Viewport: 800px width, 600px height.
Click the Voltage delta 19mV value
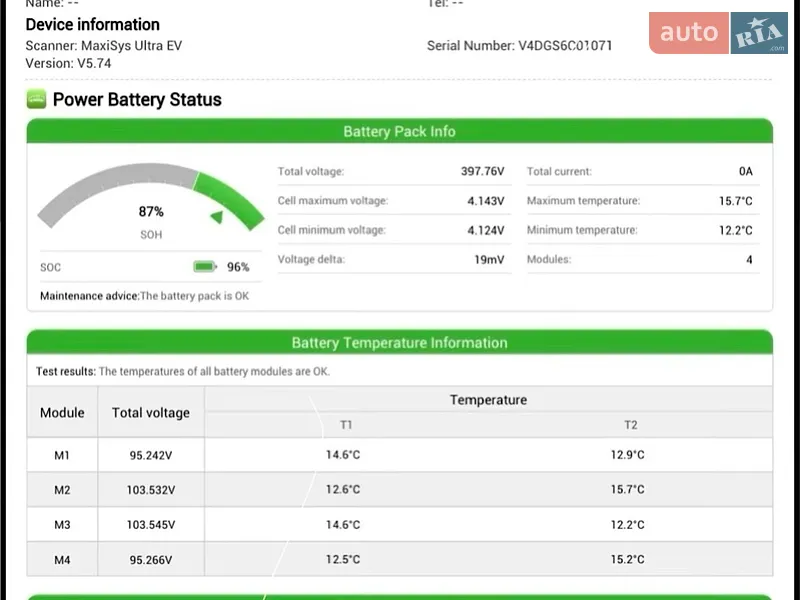(x=489, y=259)
